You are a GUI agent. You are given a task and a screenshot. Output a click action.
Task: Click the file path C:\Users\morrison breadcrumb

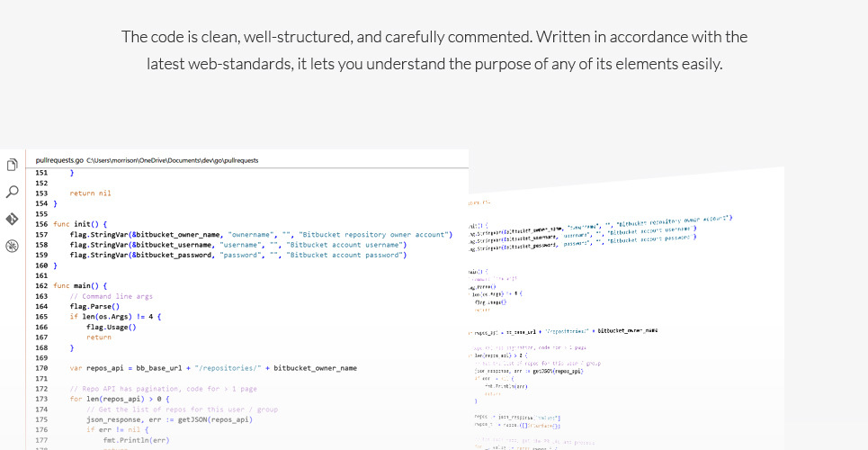[173, 160]
